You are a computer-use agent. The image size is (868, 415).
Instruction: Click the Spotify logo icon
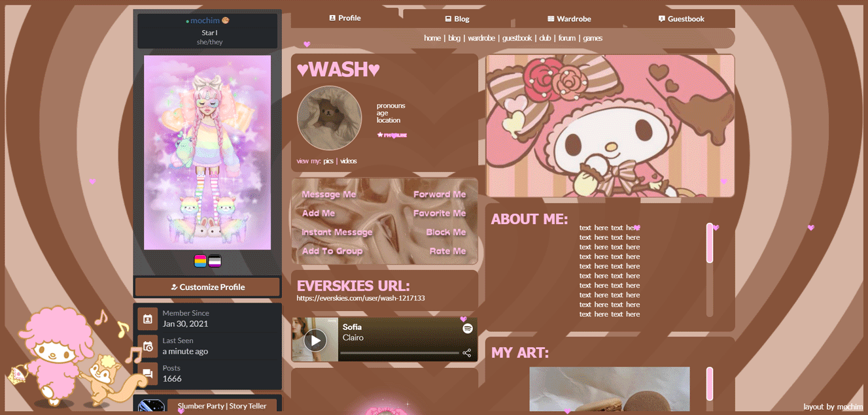pyautogui.click(x=467, y=329)
